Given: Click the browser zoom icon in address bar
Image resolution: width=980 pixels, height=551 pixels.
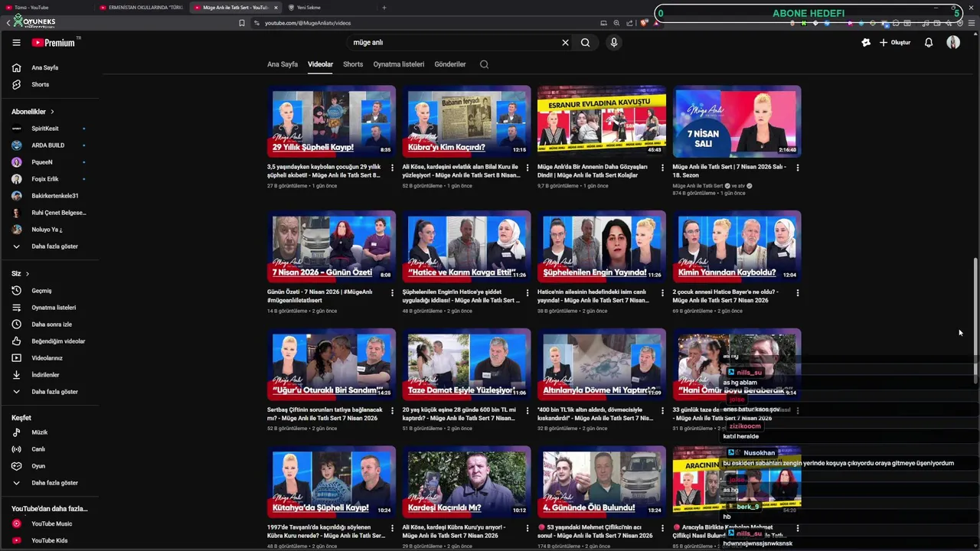Looking at the screenshot, I should [x=616, y=23].
